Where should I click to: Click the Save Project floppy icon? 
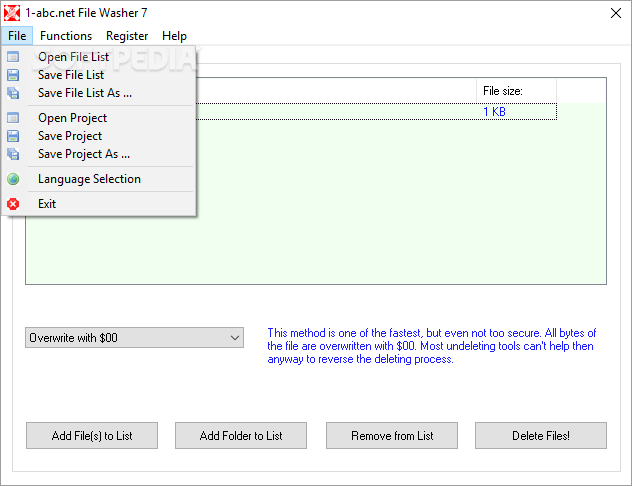click(13, 136)
